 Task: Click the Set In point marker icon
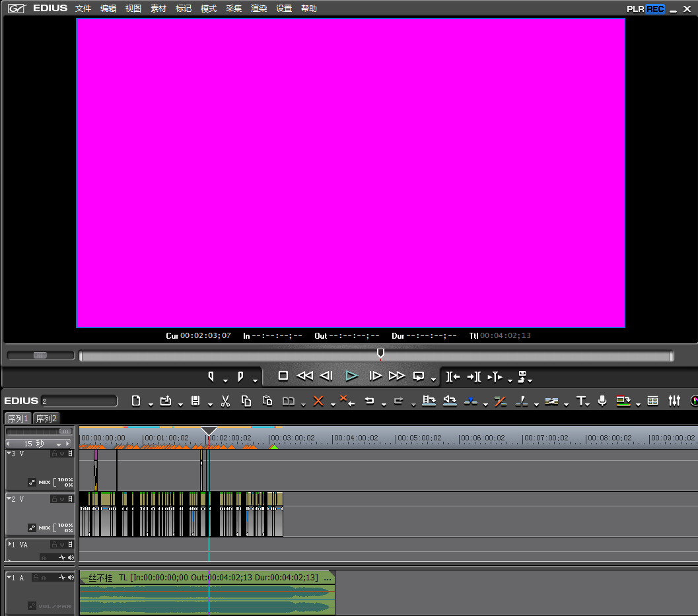tap(211, 376)
